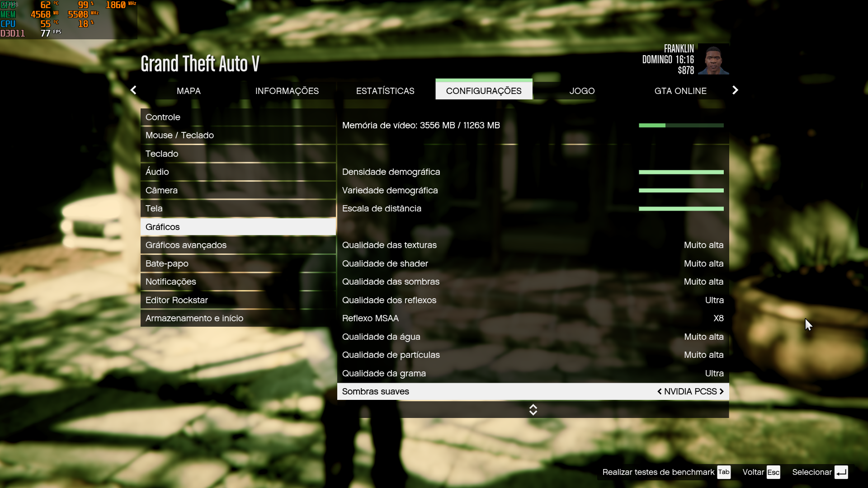This screenshot has height=488, width=868.
Task: Click the Tab key icon for benchmark tests
Action: click(x=724, y=472)
